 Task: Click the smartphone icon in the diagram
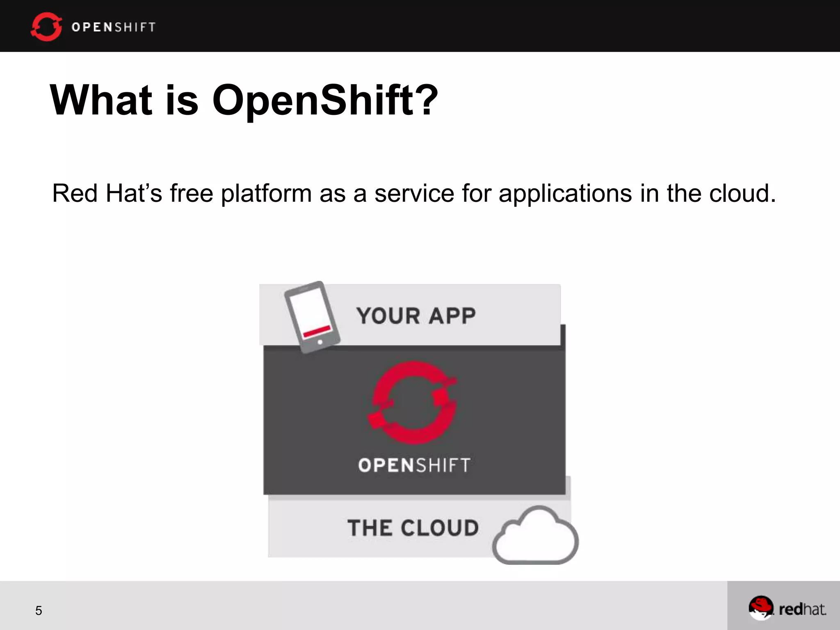[x=313, y=317]
